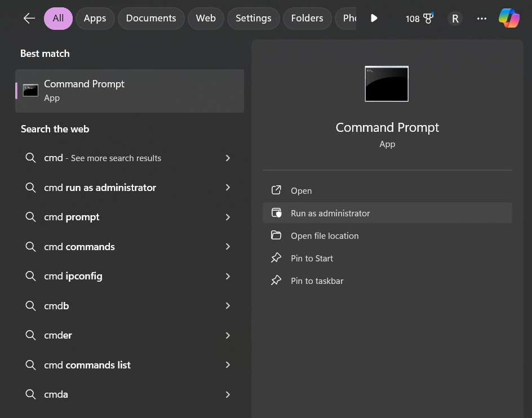Click the open file location folder icon
Viewport: 532px width, 418px height.
point(276,235)
